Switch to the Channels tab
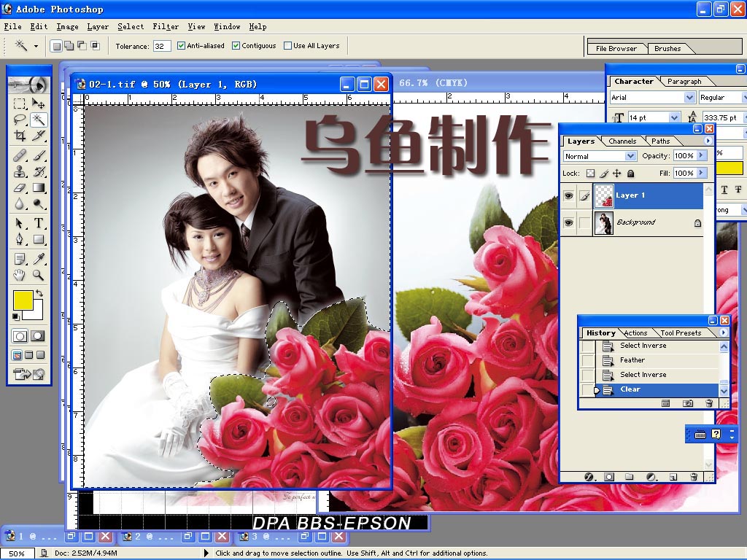The width and height of the screenshot is (747, 560). pos(622,141)
